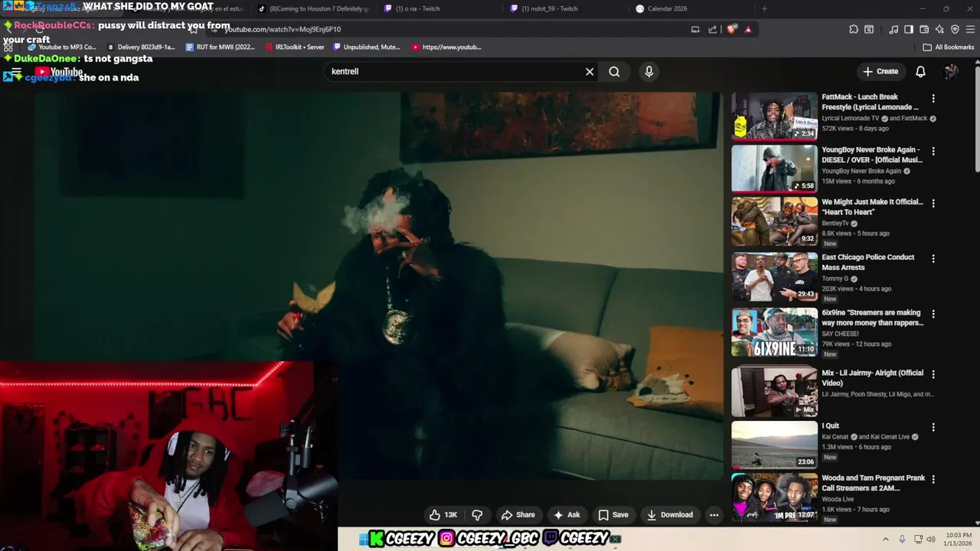
Task: Open the taskbar volume speaker icon
Action: [x=931, y=539]
